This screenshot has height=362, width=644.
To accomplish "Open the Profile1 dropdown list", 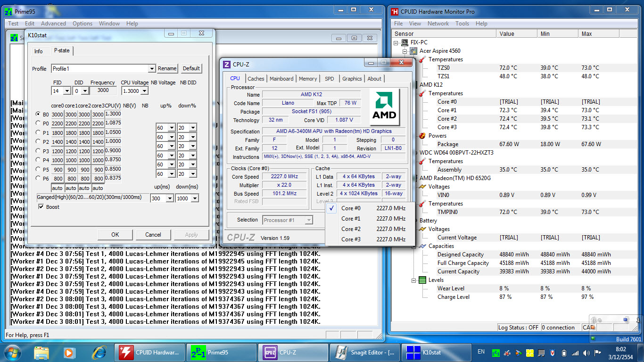I will [151, 69].
